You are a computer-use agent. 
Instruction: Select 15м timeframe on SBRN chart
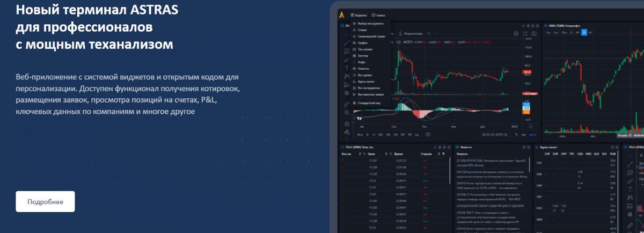[x=564, y=32]
